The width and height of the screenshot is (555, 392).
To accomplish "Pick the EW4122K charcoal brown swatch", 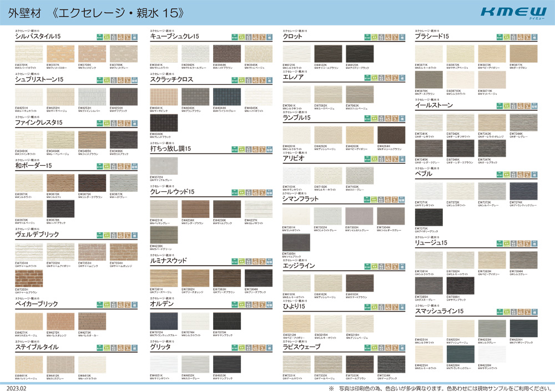I will tap(328, 54).
